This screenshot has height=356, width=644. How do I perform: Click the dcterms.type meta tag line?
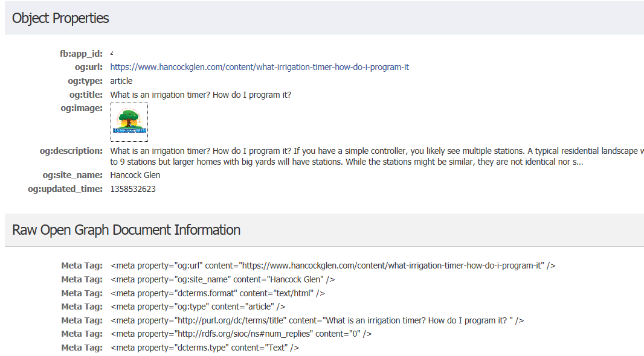click(x=205, y=348)
